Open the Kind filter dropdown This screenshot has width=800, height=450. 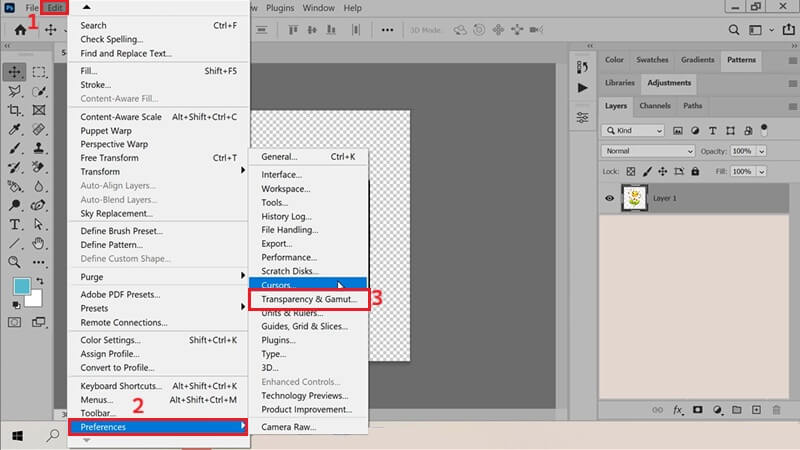point(633,131)
